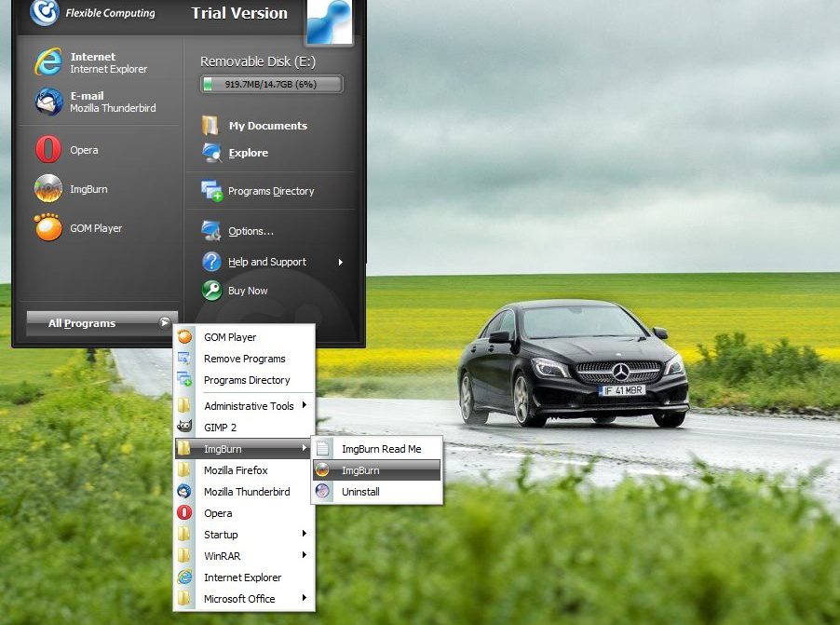This screenshot has width=840, height=625.
Task: Open the Startup folder entry
Action: click(x=244, y=535)
